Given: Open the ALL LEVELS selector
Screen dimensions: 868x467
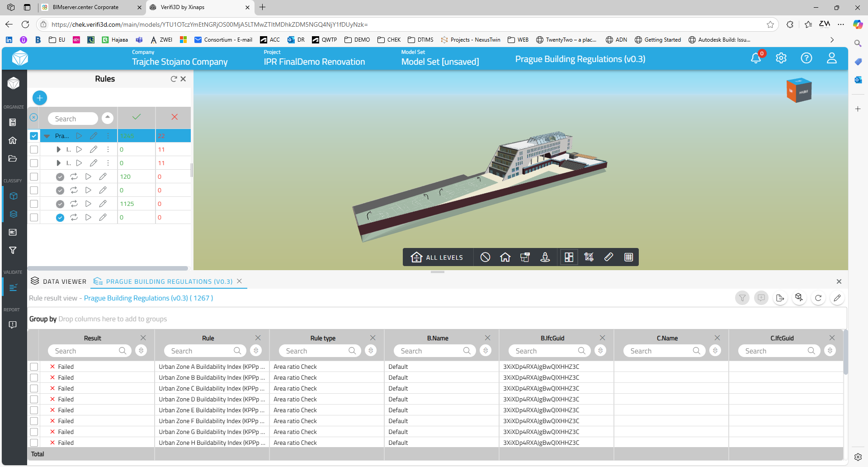Looking at the screenshot, I should [437, 257].
